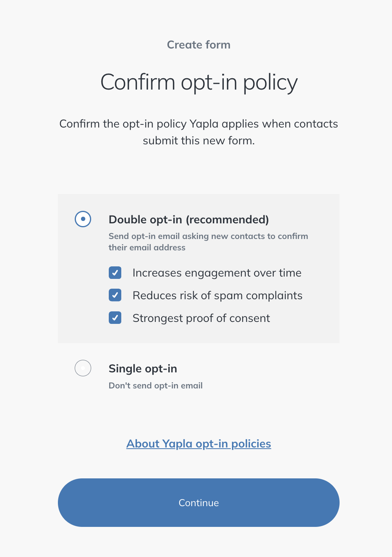
Task: Click the Reduces risk of spam checkmark
Action: point(115,295)
